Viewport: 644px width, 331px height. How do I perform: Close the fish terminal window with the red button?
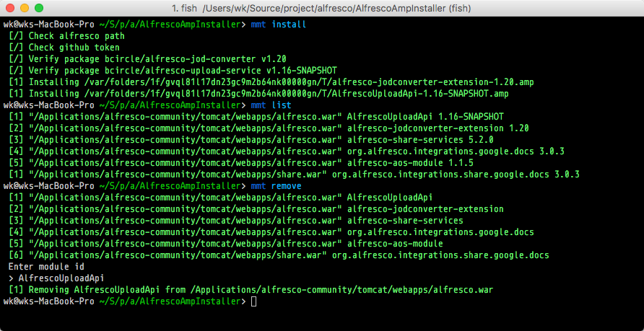tap(10, 8)
